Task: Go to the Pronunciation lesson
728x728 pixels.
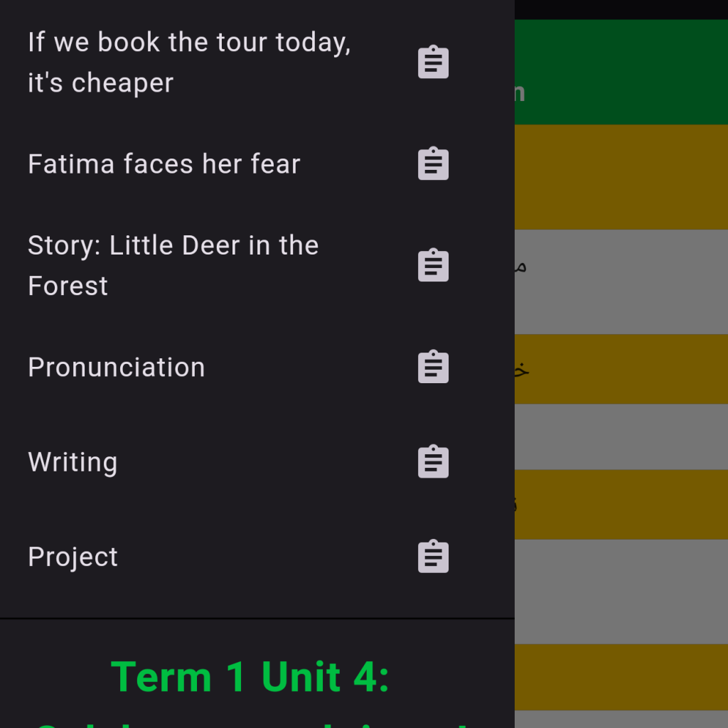Action: point(117,367)
